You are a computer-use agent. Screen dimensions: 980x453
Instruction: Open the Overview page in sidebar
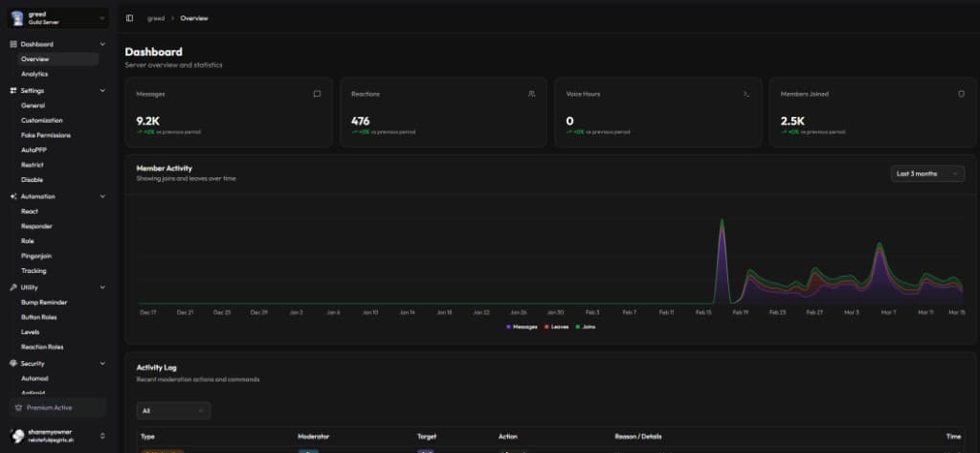click(57, 59)
